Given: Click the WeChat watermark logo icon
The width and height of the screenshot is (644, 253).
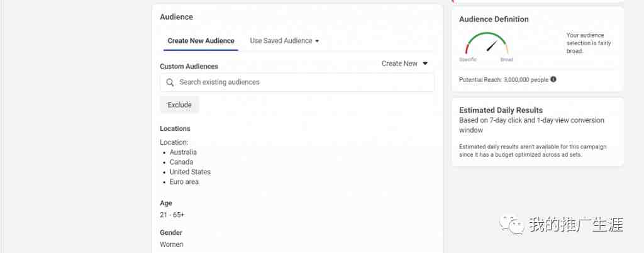Looking at the screenshot, I should (512, 225).
